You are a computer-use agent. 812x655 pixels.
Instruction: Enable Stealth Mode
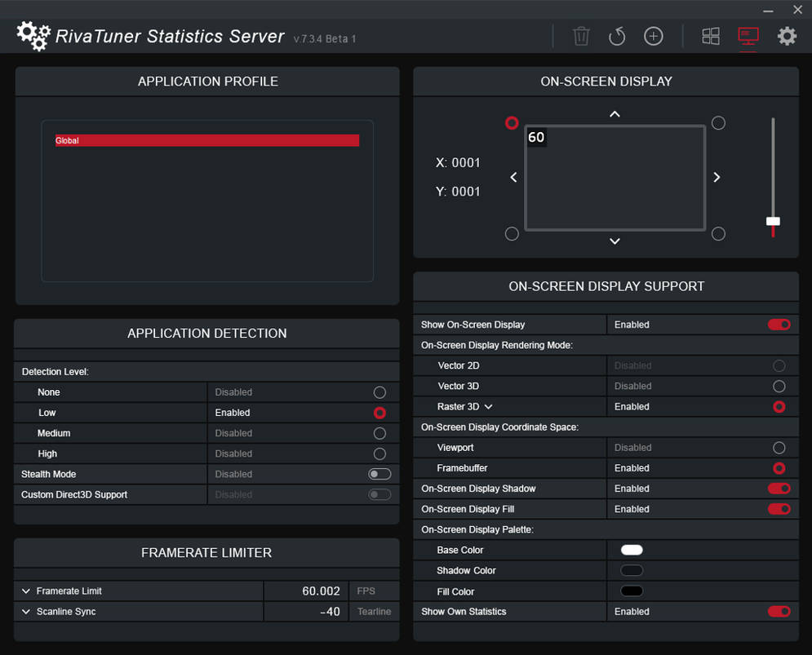(379, 473)
